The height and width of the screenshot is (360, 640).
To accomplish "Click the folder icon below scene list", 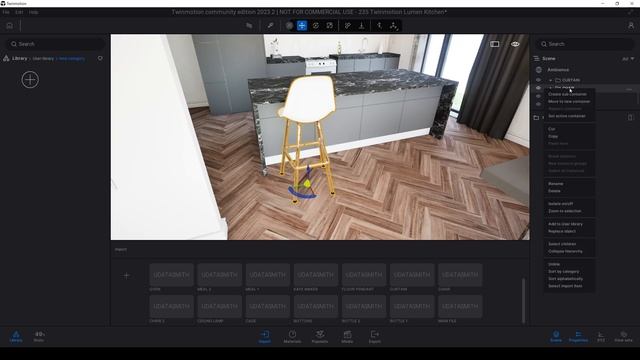I will [536, 118].
